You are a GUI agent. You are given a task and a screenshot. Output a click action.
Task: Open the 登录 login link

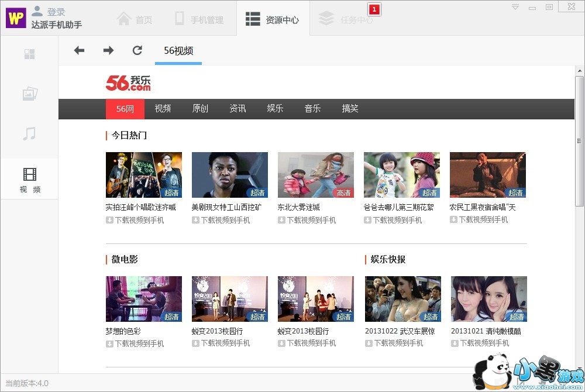pyautogui.click(x=56, y=12)
